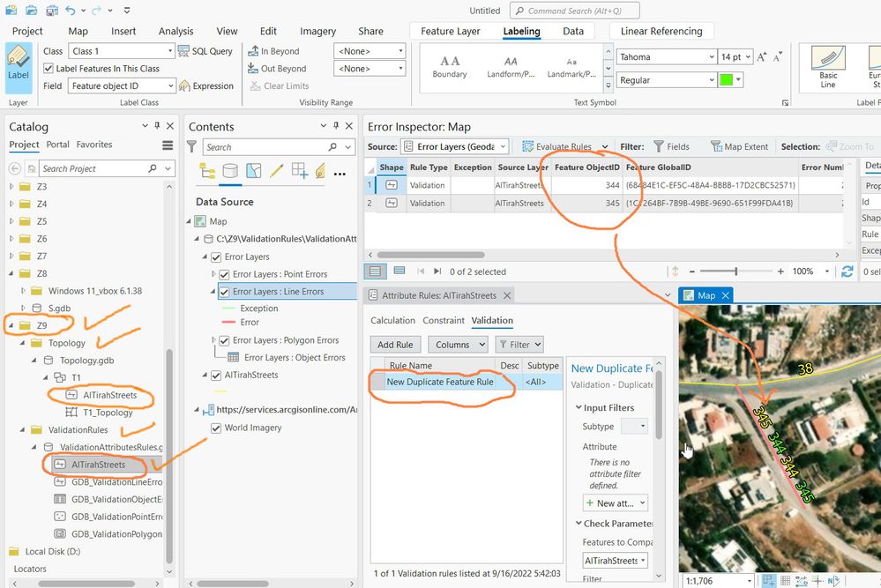Click the Add Rule button

(395, 345)
